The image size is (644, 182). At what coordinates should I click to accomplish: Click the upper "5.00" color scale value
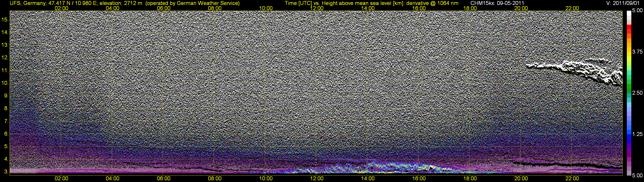pos(637,11)
